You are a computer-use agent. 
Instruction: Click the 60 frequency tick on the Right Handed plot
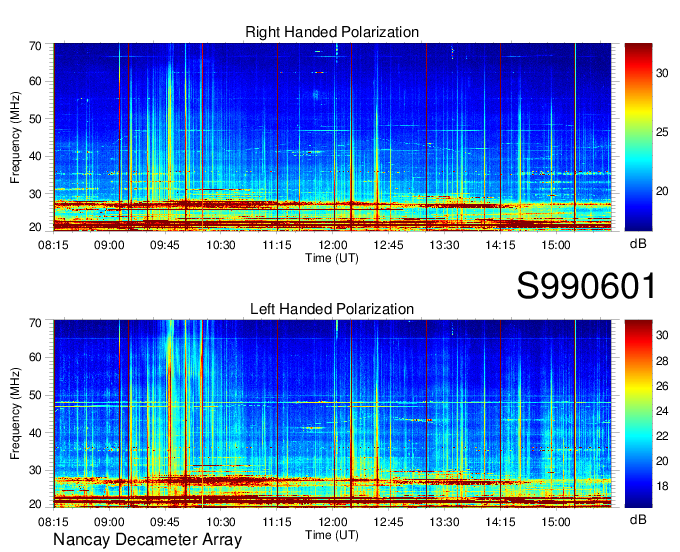36,82
